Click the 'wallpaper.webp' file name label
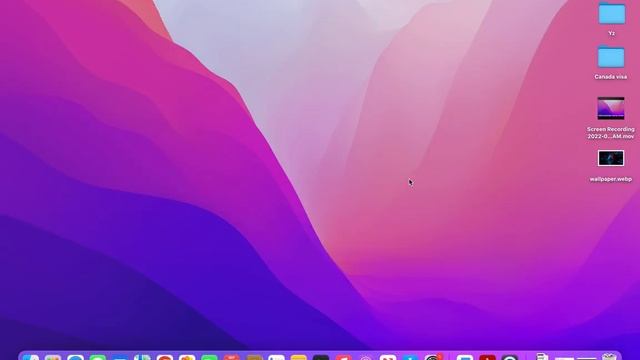 click(611, 179)
